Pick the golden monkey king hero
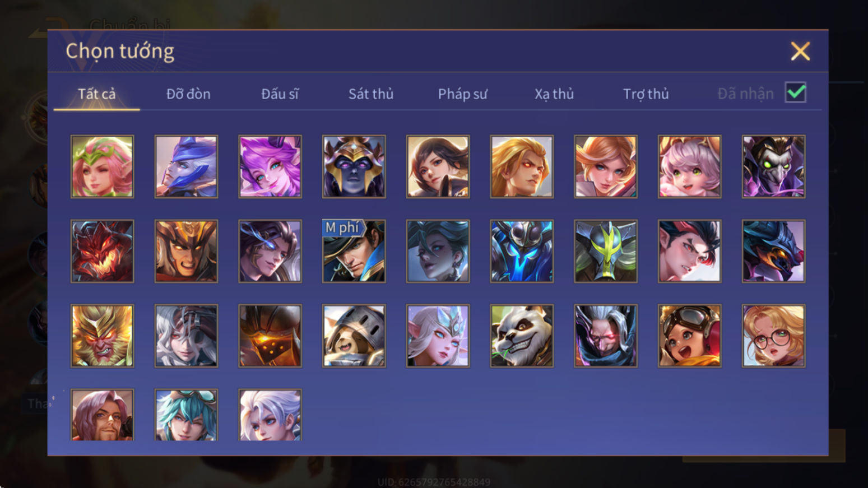Viewport: 868px width, 488px height. [x=102, y=336]
